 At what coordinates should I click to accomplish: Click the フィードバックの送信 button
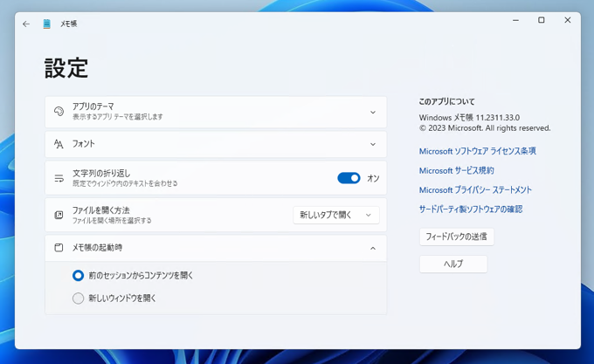(x=457, y=237)
